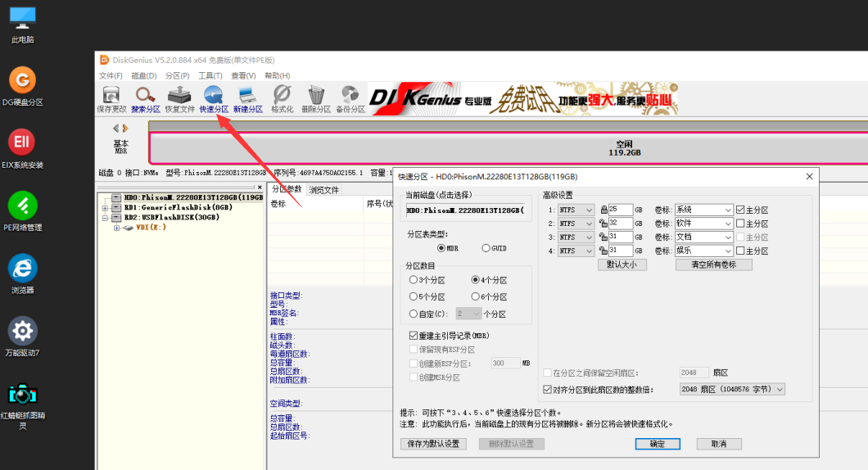Open the EIX系统安装 desktop icon
The image size is (868, 470).
[22, 142]
